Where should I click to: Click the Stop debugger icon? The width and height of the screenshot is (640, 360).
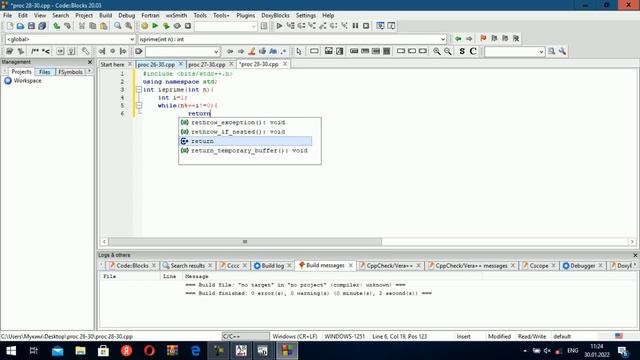366,26
